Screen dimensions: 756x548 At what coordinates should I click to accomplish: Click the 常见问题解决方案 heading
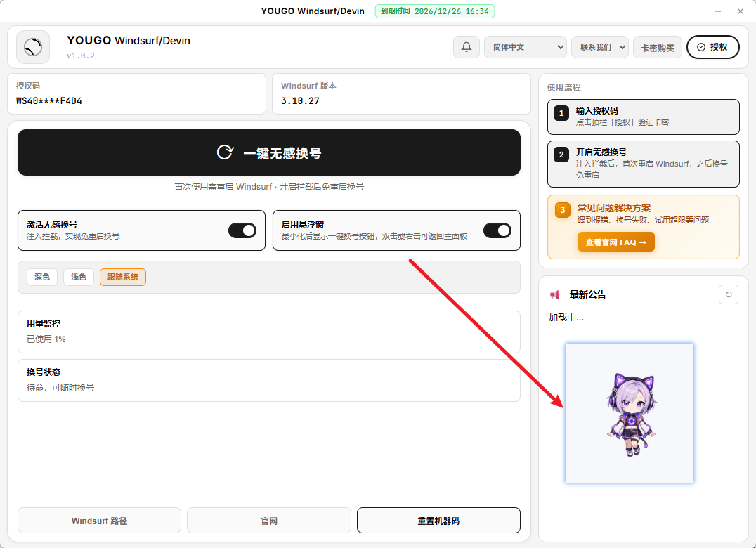(614, 208)
